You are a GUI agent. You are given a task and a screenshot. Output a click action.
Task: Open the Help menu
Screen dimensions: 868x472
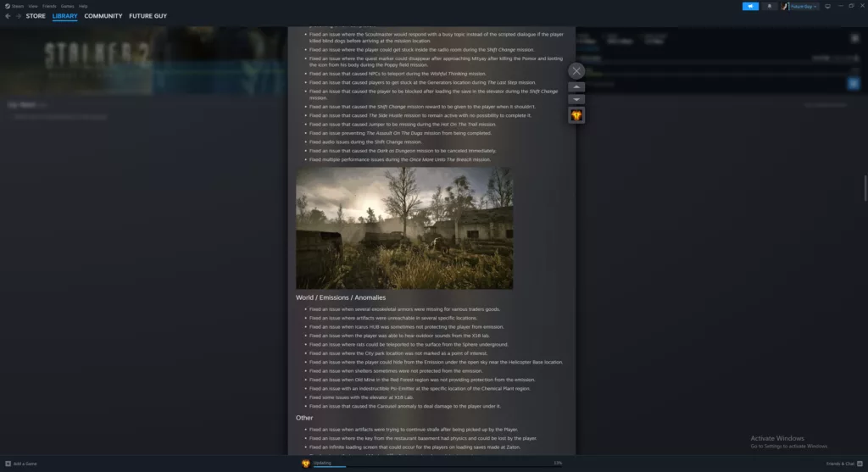[x=83, y=6]
